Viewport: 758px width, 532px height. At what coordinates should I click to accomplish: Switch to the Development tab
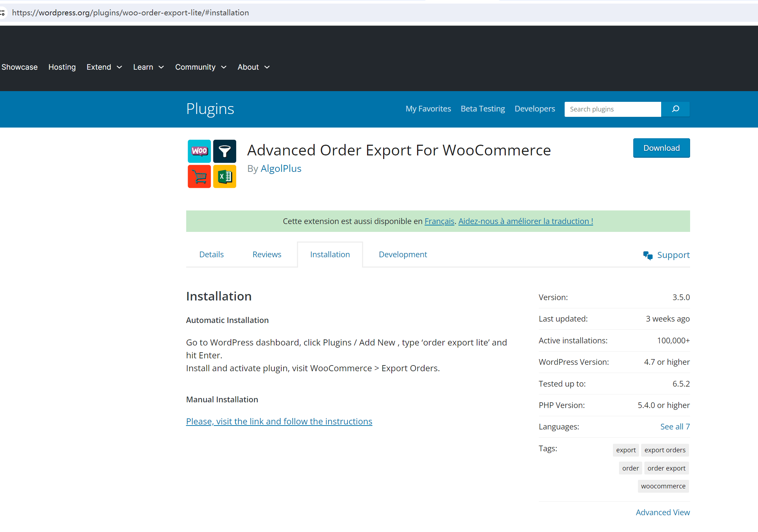coord(403,254)
